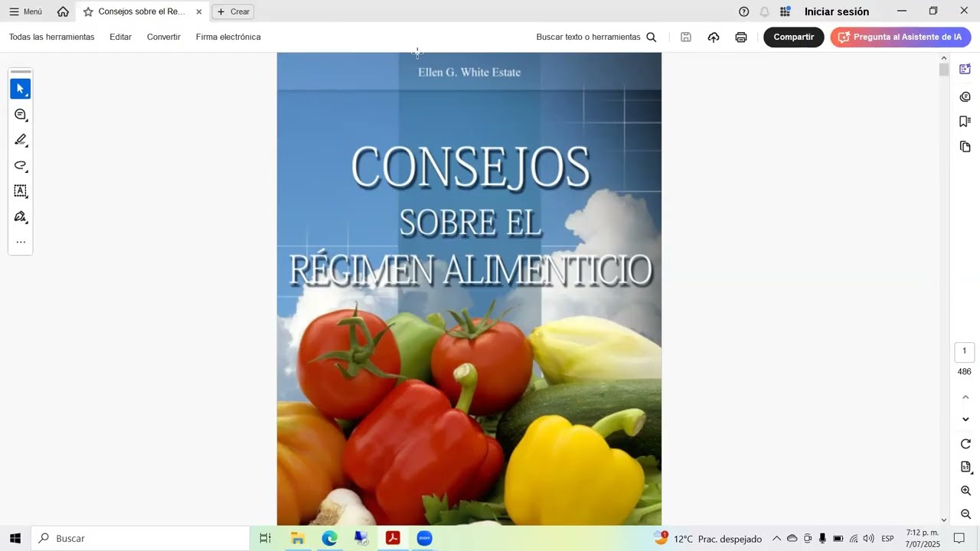The image size is (980, 551).
Task: Open the clock showing 7:12 p. m.
Action: 923,539
